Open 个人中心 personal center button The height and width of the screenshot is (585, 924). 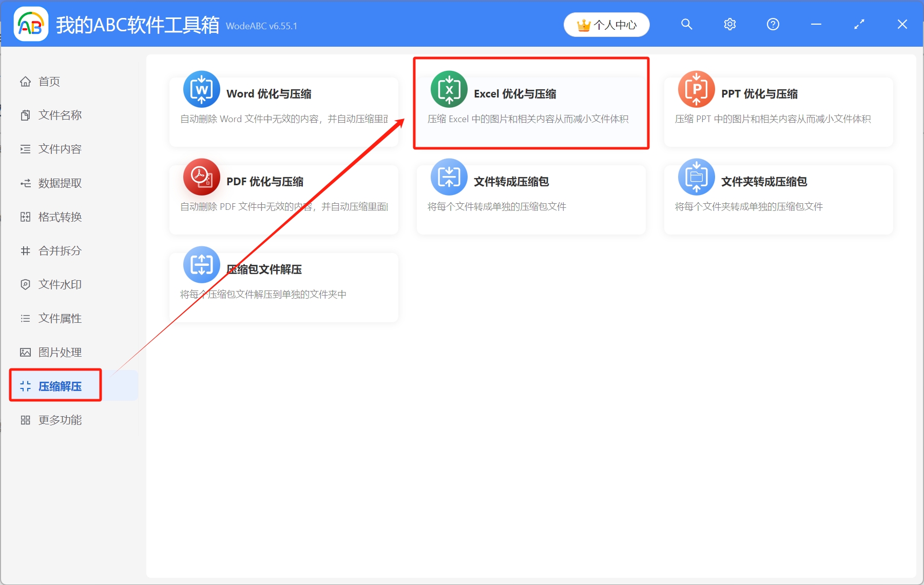pyautogui.click(x=606, y=25)
